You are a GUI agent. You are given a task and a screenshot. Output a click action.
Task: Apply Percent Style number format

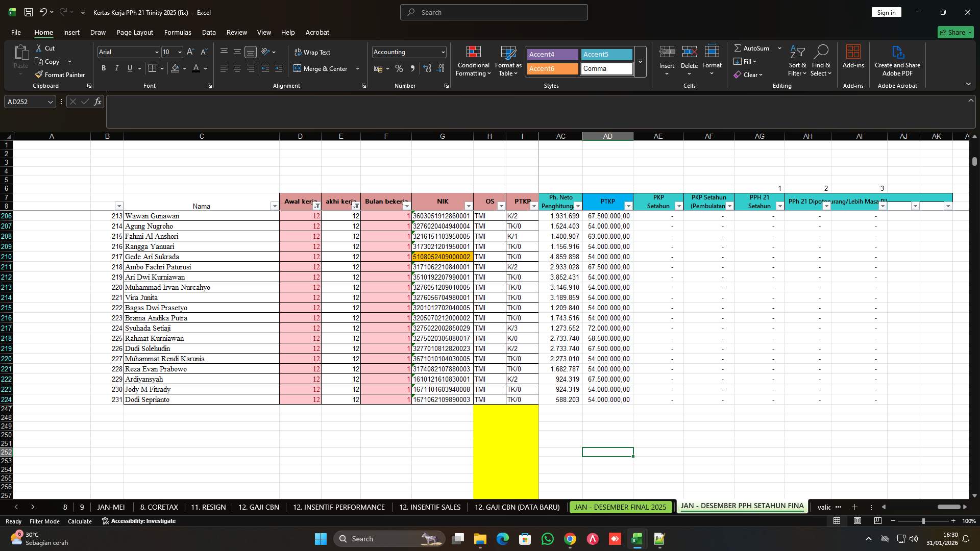coord(399,68)
